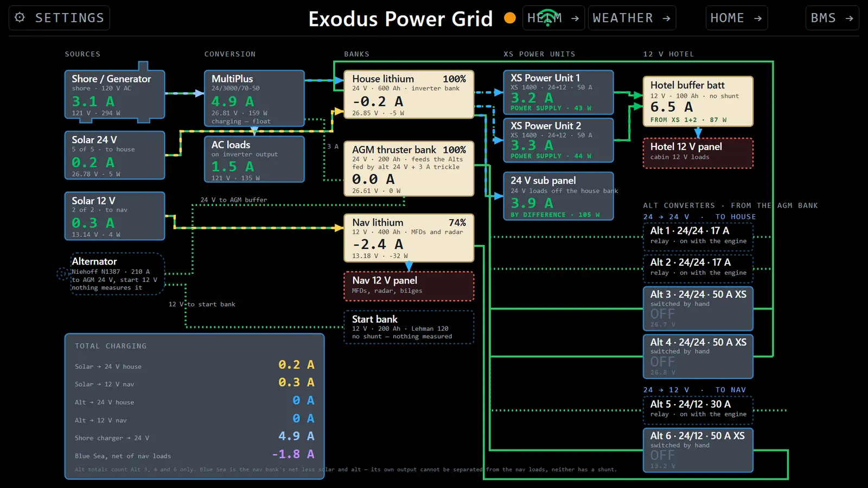Click the Wi-Fi signal icon over Helm

coord(549,17)
